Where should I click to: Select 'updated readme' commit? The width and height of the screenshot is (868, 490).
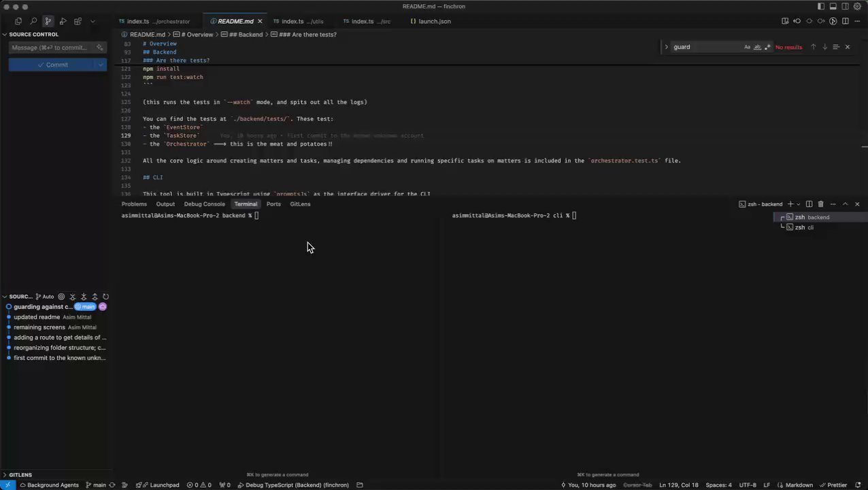(37, 317)
